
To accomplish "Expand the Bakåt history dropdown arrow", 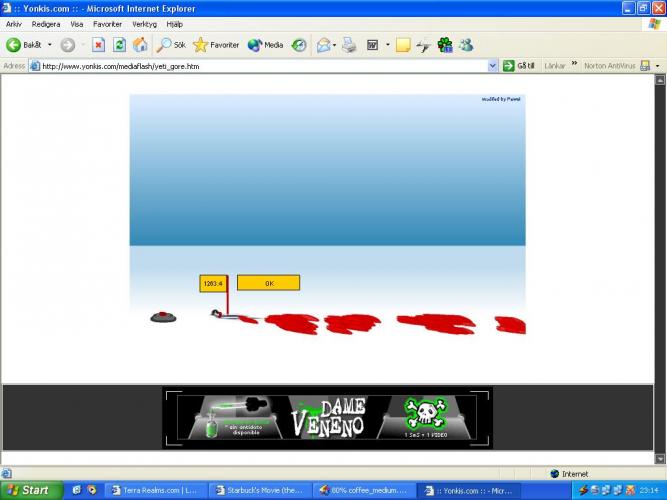I will pyautogui.click(x=50, y=45).
